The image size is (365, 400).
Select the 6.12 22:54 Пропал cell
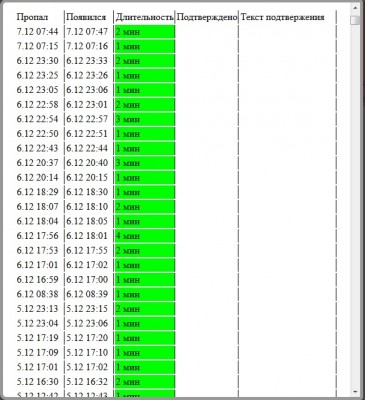click(x=37, y=119)
